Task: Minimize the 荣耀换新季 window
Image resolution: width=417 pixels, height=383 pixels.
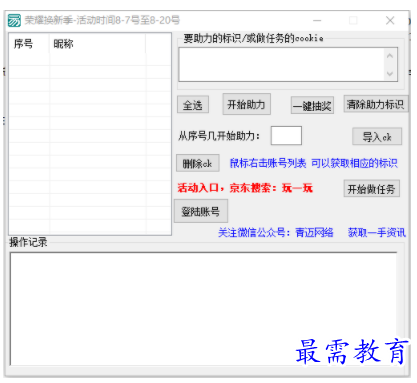Action: (317, 21)
